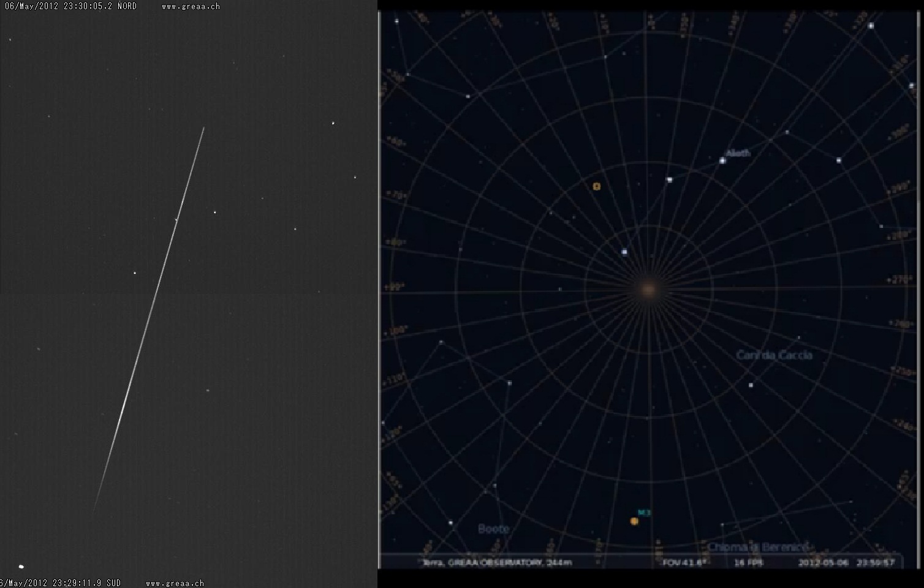The height and width of the screenshot is (588, 924).
Task: Click the 'Boote' constellation label
Action: click(x=493, y=529)
